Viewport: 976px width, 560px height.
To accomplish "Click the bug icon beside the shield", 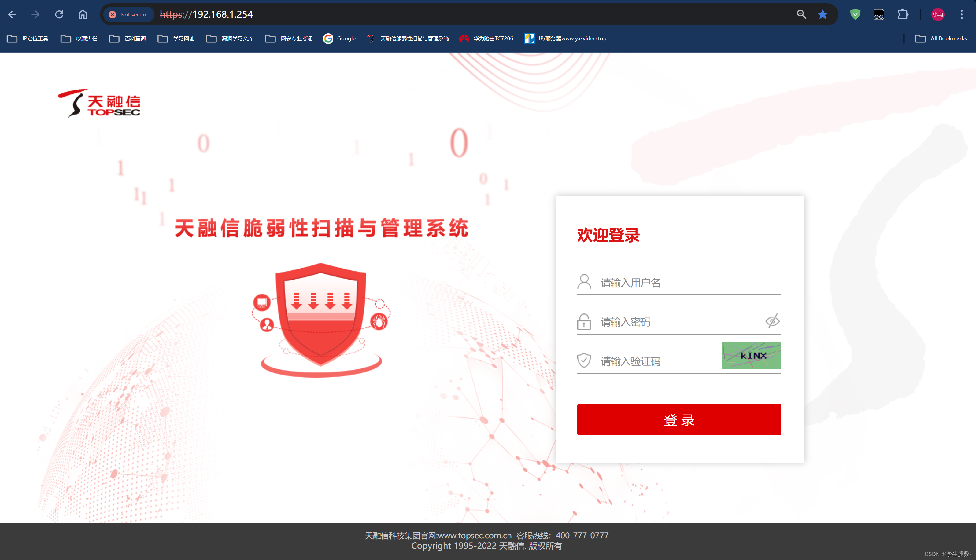I will [379, 321].
